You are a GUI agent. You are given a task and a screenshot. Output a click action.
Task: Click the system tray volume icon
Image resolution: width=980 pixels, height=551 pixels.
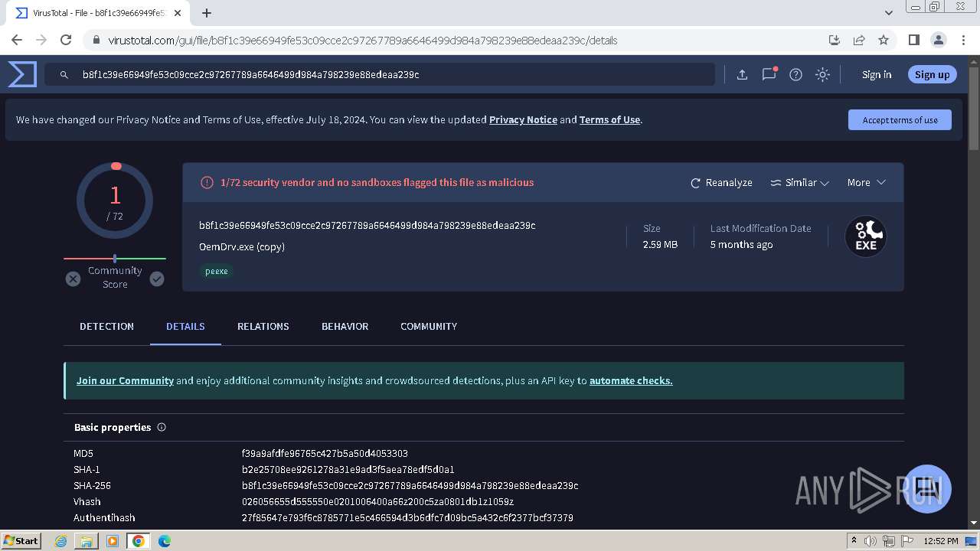pyautogui.click(x=870, y=541)
